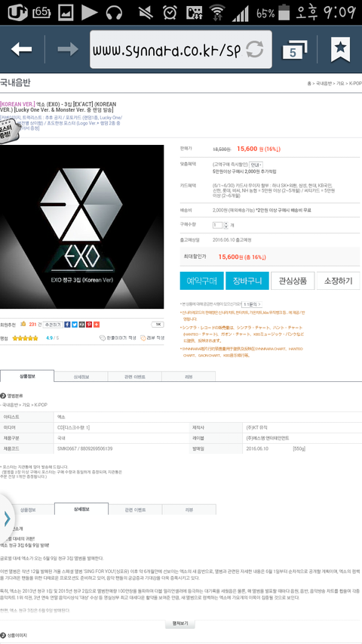Share the product on Twitter
The width and height of the screenshot is (362, 644).
click(75, 325)
